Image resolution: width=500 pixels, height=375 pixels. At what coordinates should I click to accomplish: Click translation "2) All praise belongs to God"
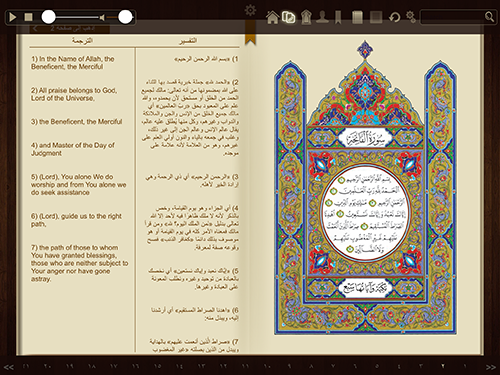[74, 94]
